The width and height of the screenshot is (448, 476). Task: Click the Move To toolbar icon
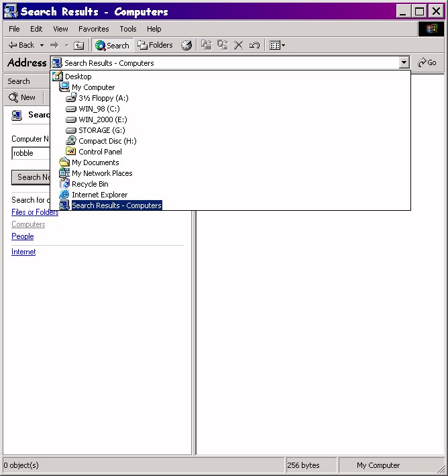click(207, 45)
